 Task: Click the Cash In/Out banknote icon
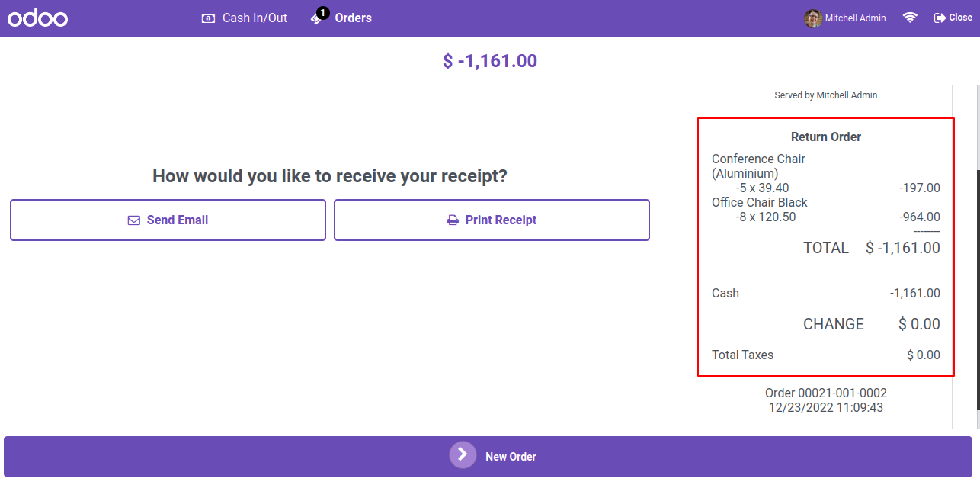click(208, 18)
